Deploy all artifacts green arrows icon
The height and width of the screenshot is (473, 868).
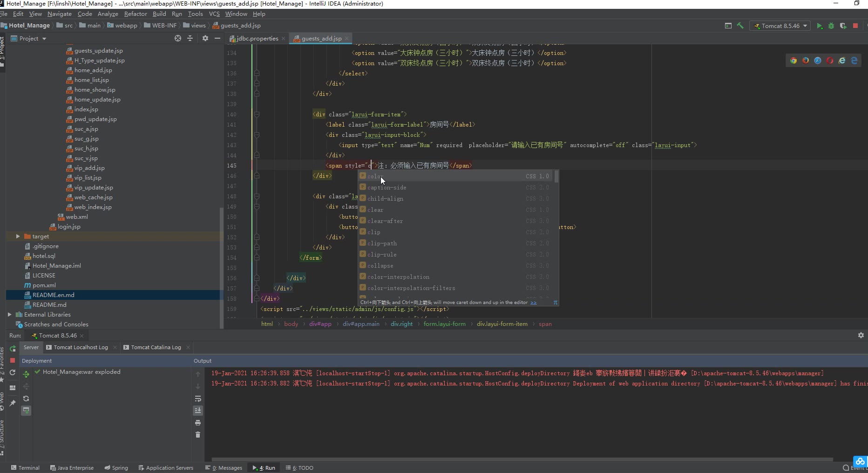click(26, 374)
